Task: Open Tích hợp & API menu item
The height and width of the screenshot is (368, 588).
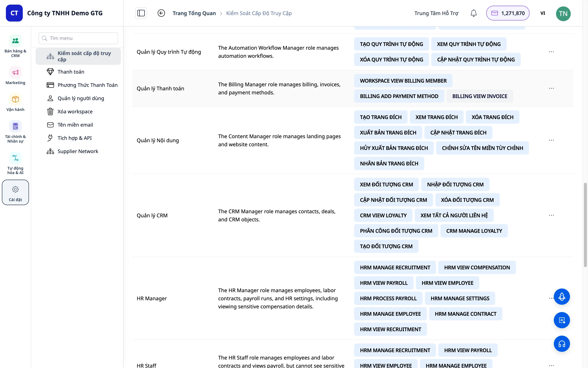Action: pos(78,138)
